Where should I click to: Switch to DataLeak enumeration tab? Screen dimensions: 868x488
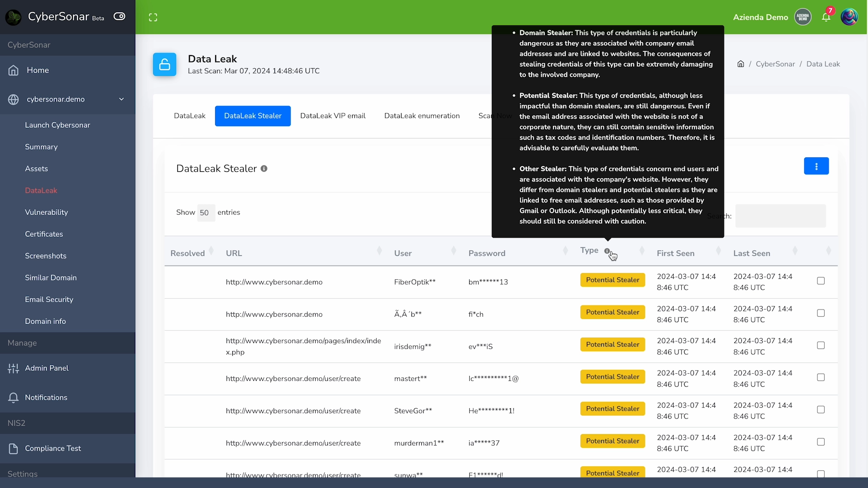coord(422,116)
